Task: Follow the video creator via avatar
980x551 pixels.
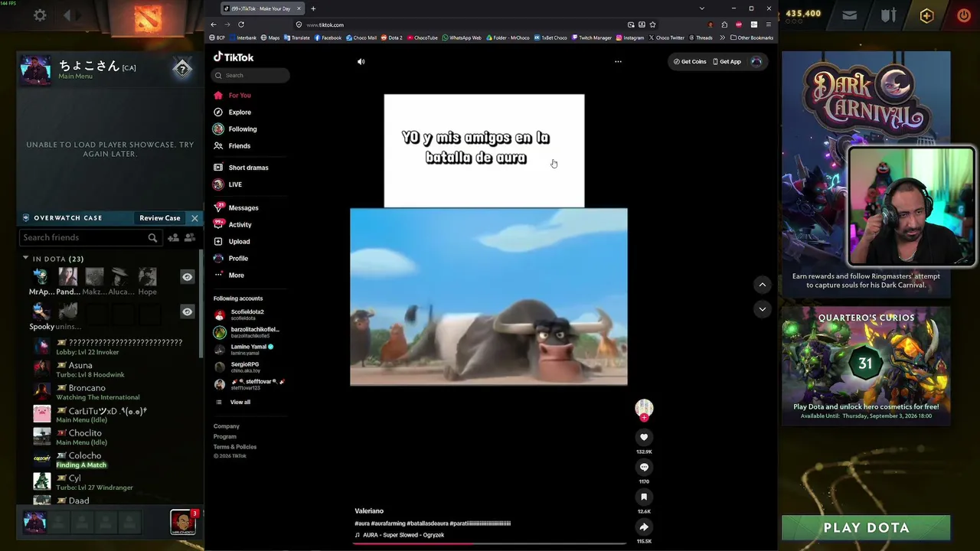Action: pyautogui.click(x=644, y=409)
